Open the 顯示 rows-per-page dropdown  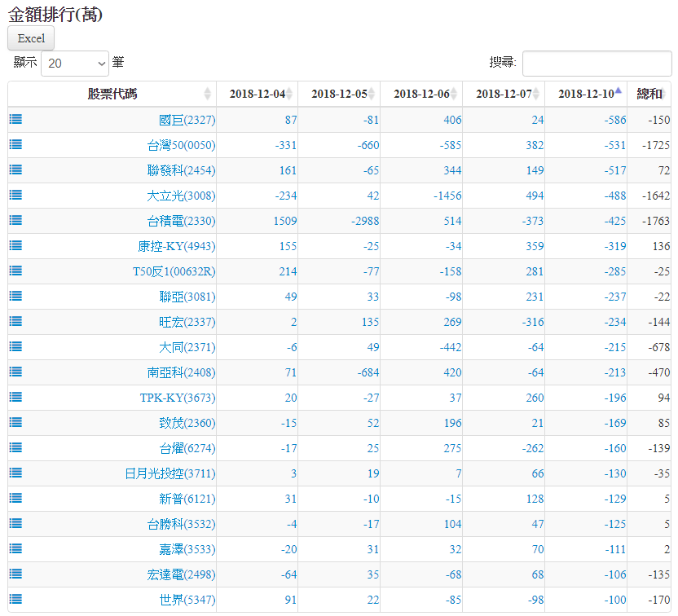75,63
